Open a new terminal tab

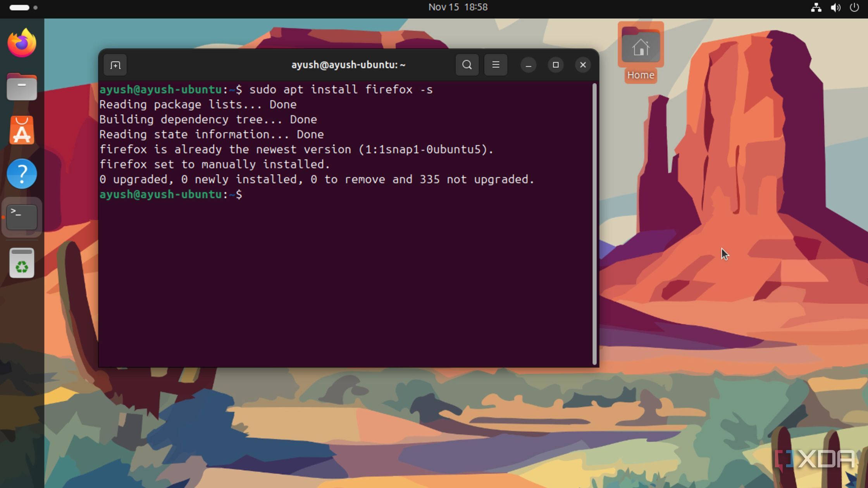[x=115, y=65]
